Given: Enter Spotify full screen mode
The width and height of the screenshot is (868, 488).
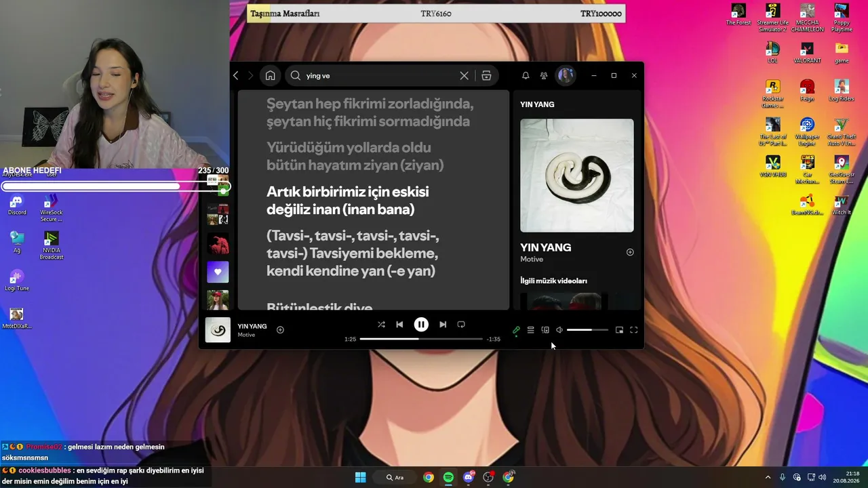Looking at the screenshot, I should point(634,330).
